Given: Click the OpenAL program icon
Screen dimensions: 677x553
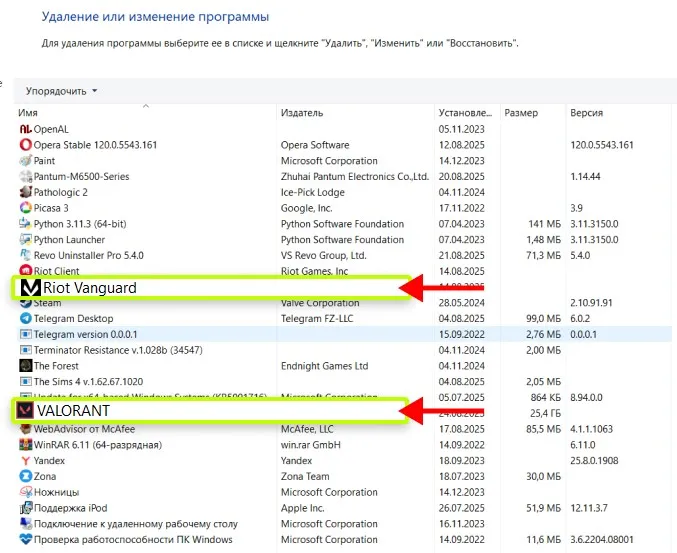Looking at the screenshot, I should [x=25, y=129].
